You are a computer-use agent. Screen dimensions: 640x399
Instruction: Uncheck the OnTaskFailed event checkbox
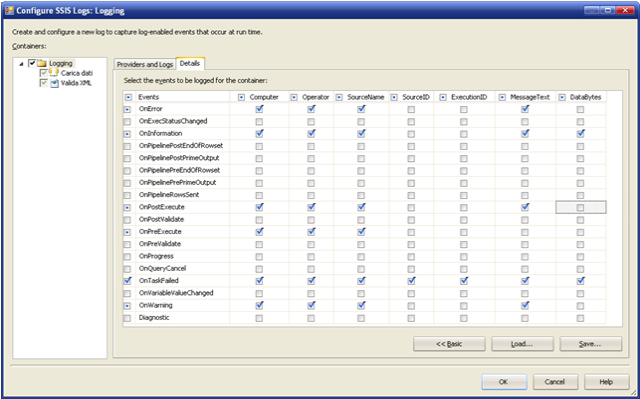(x=127, y=281)
